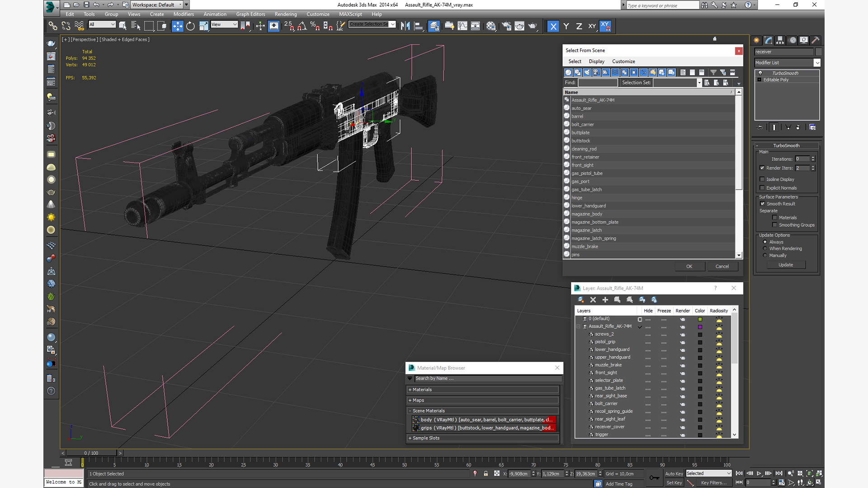868x488 pixels.
Task: Open the selection filter All dropdown
Action: coord(102,24)
